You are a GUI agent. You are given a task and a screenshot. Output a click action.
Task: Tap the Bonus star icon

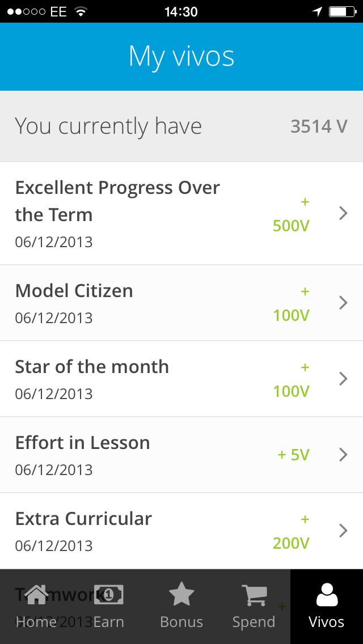click(x=181, y=595)
